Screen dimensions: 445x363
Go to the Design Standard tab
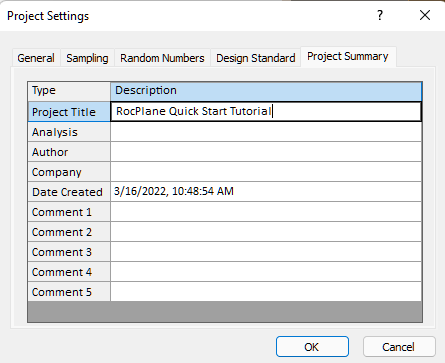coord(256,58)
